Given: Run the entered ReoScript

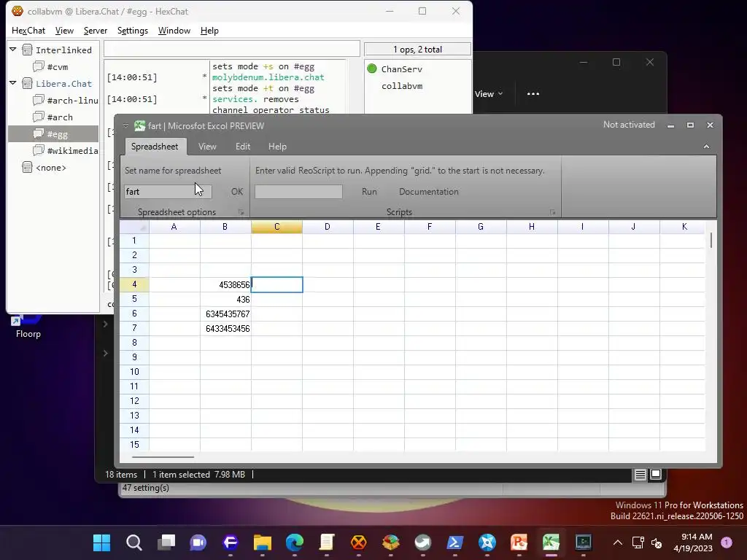Looking at the screenshot, I should [369, 192].
